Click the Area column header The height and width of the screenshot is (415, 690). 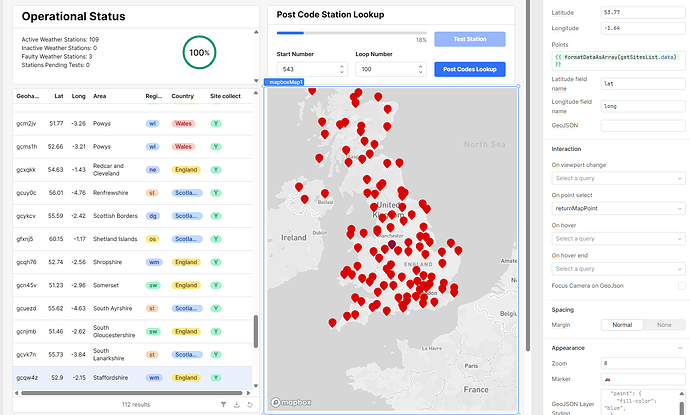coord(100,97)
